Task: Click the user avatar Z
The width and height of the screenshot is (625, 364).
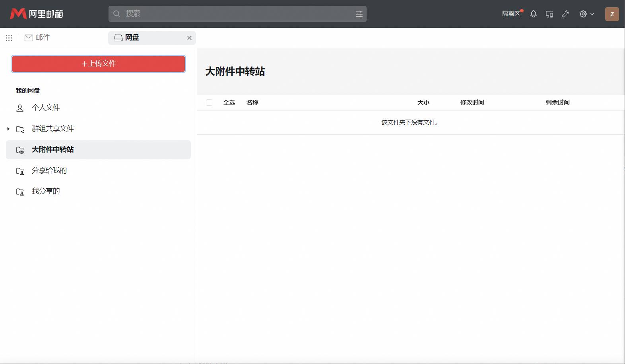Action: click(x=612, y=14)
